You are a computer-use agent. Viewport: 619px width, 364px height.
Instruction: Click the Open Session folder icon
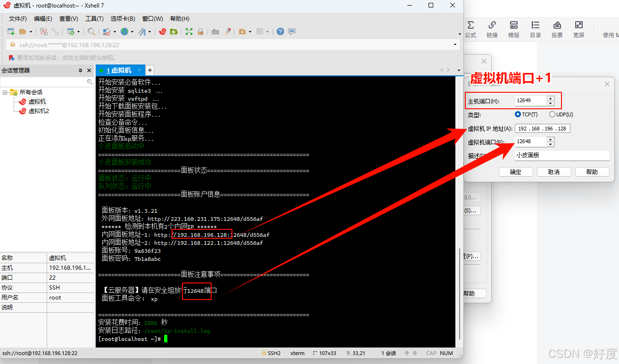[x=23, y=32]
